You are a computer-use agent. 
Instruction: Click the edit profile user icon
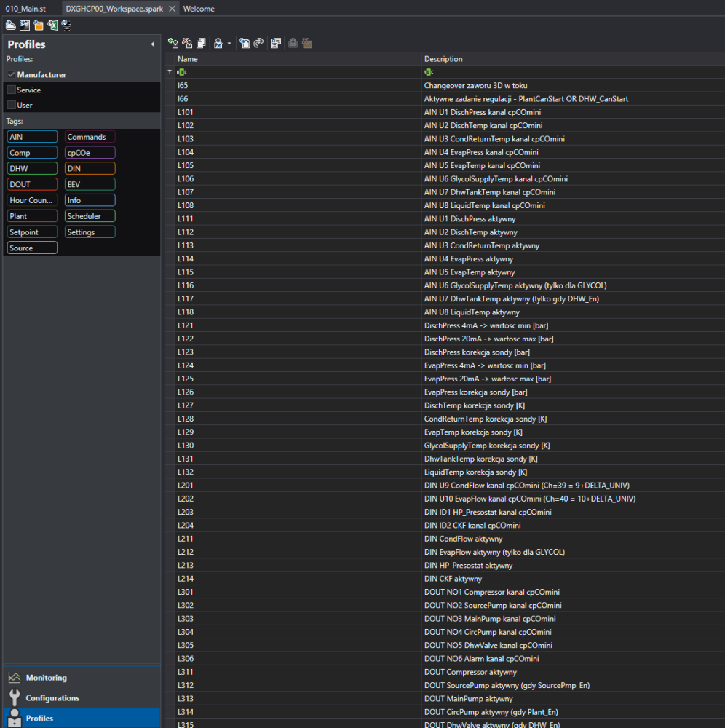pos(218,43)
